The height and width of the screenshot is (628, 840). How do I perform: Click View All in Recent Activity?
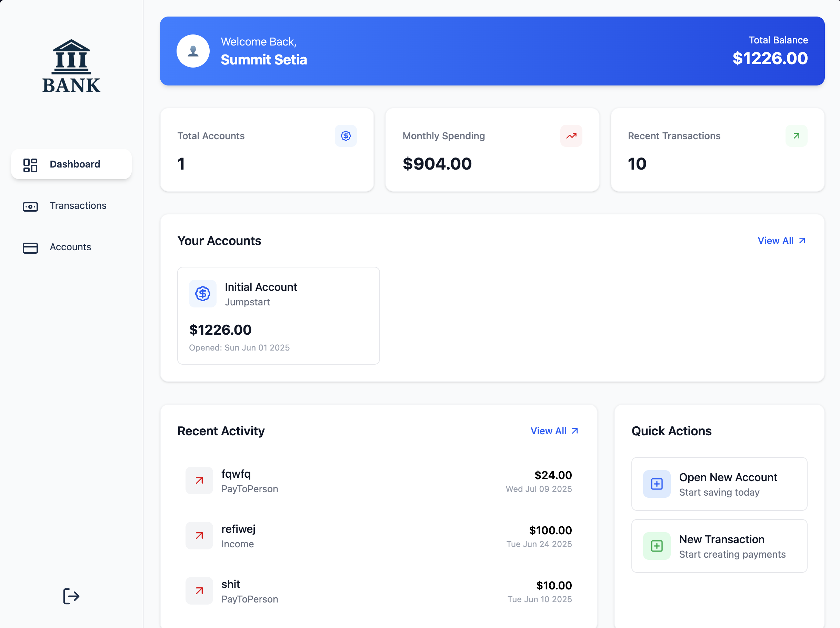[554, 431]
